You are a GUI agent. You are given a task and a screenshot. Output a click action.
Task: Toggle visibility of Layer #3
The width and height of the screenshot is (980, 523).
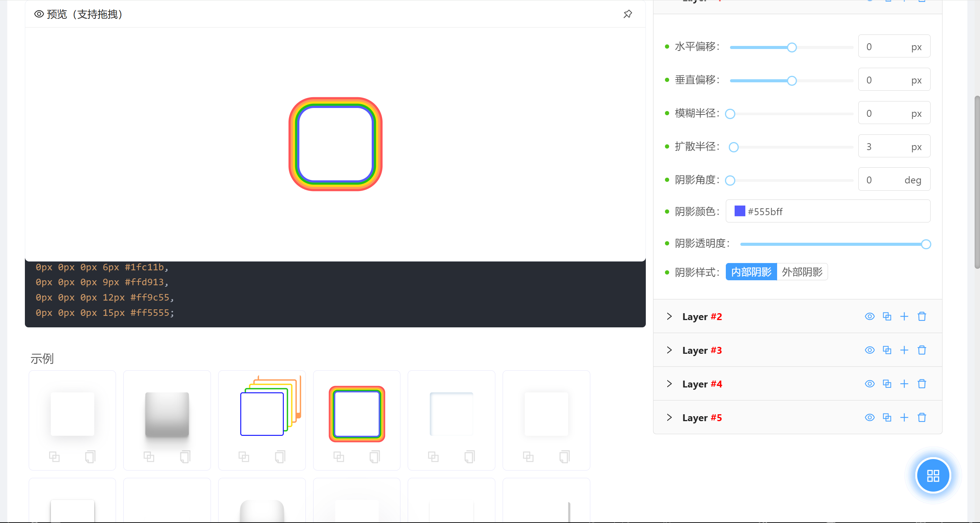870,350
